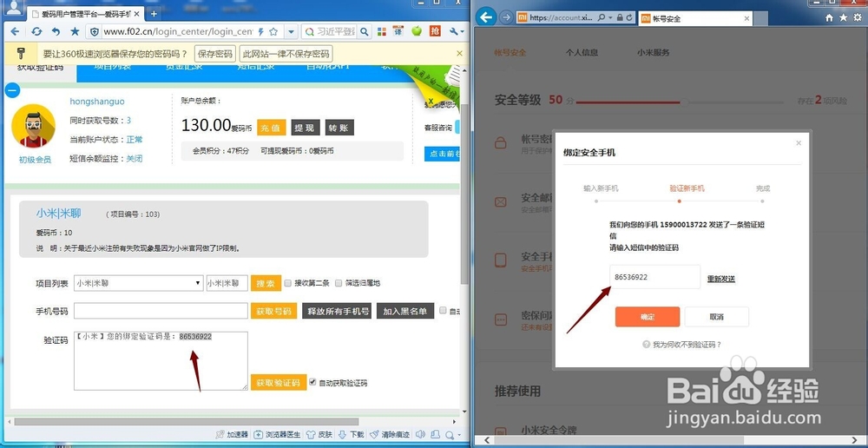868x448 pixels.
Task: Open the hongshanguo username link
Action: 97,102
